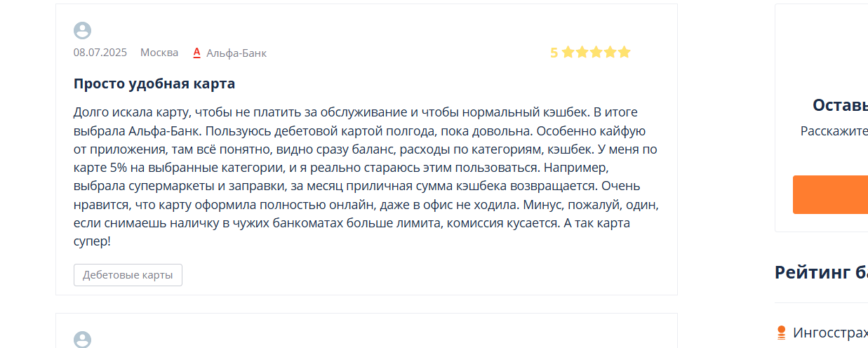
Task: Click the review body text about cashback
Action: tap(366, 177)
